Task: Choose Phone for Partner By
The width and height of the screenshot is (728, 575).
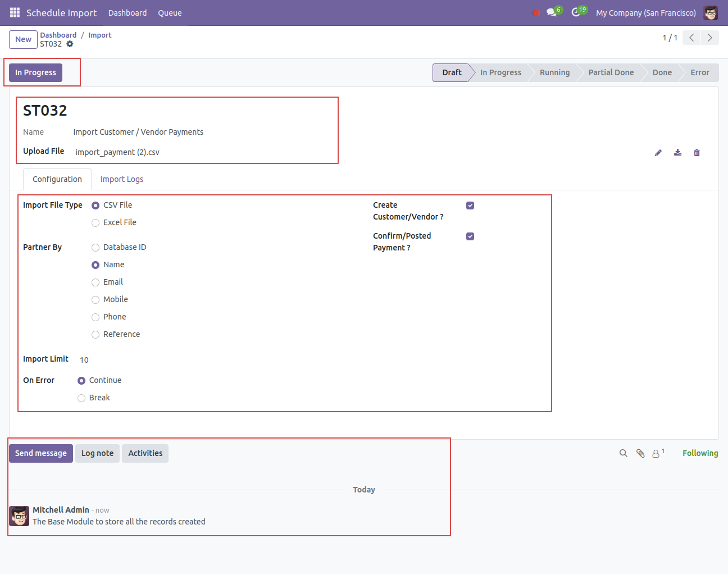Action: point(95,317)
